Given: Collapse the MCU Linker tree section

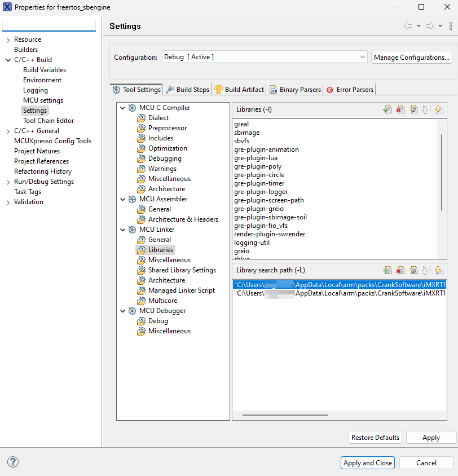Looking at the screenshot, I should point(123,229).
